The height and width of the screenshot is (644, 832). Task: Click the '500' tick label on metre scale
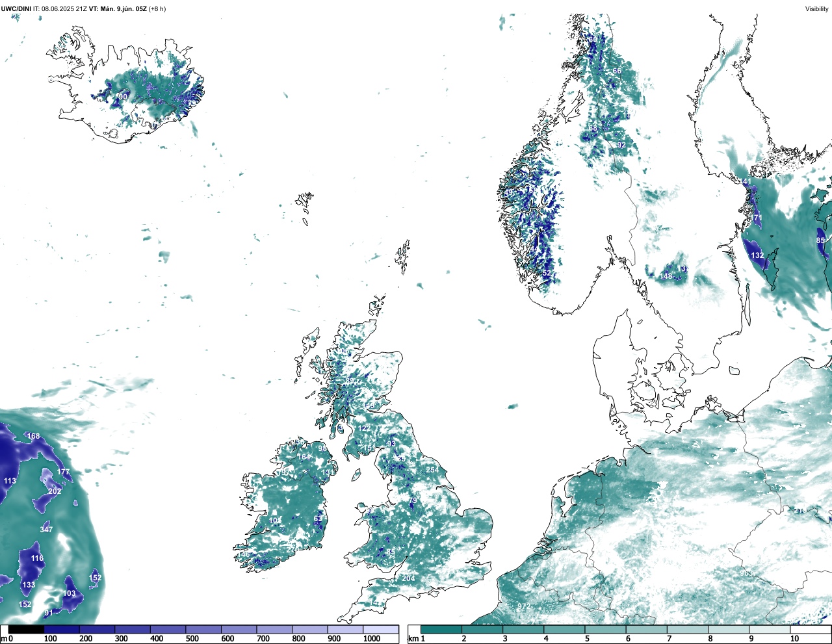tap(191, 639)
